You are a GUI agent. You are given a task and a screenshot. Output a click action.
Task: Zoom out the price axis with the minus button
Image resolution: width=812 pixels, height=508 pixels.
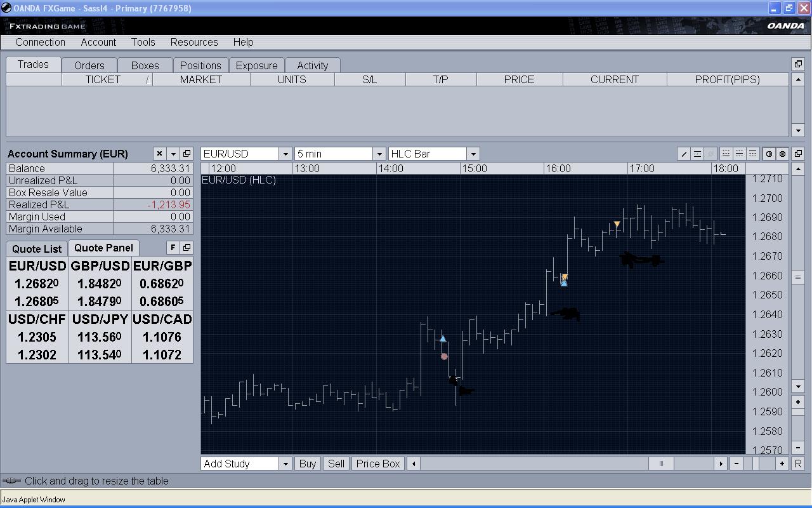798,448
